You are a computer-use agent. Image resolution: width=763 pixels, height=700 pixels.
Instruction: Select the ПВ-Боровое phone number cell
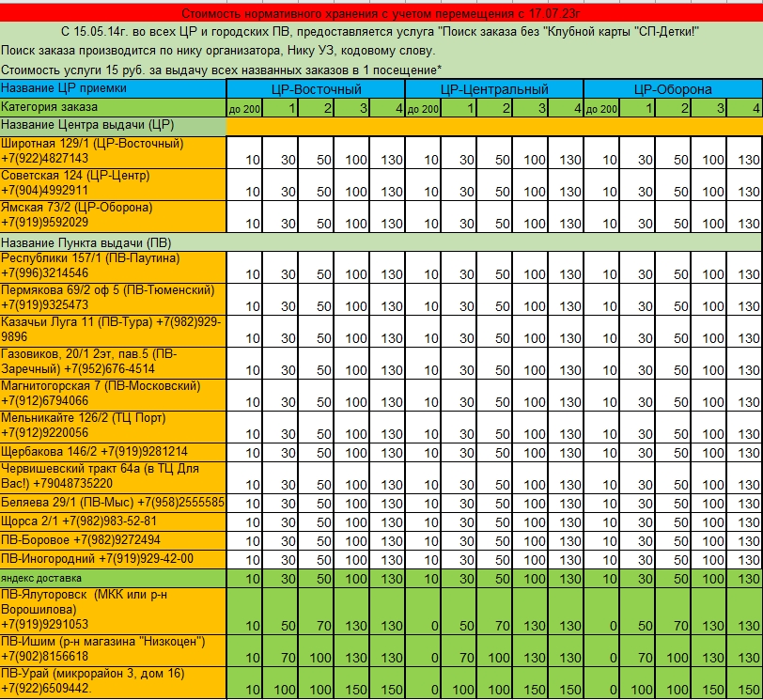pyautogui.click(x=113, y=540)
